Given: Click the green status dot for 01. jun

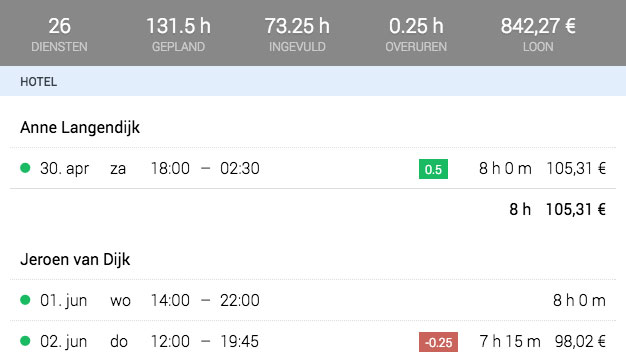Looking at the screenshot, I should pyautogui.click(x=25, y=300).
